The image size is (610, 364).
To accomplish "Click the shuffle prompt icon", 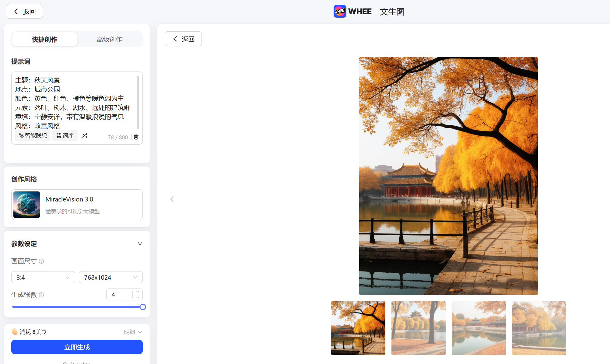I will point(85,135).
